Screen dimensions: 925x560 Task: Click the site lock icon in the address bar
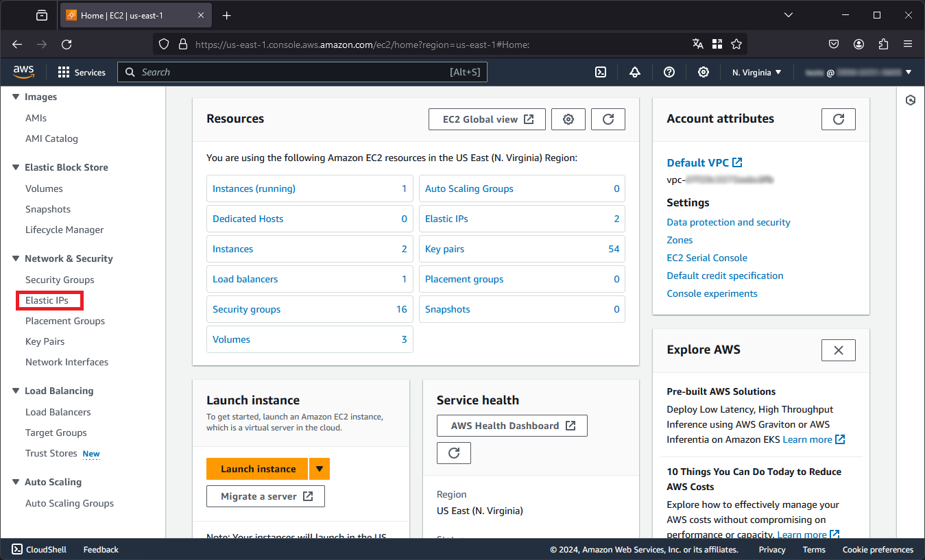pyautogui.click(x=182, y=44)
